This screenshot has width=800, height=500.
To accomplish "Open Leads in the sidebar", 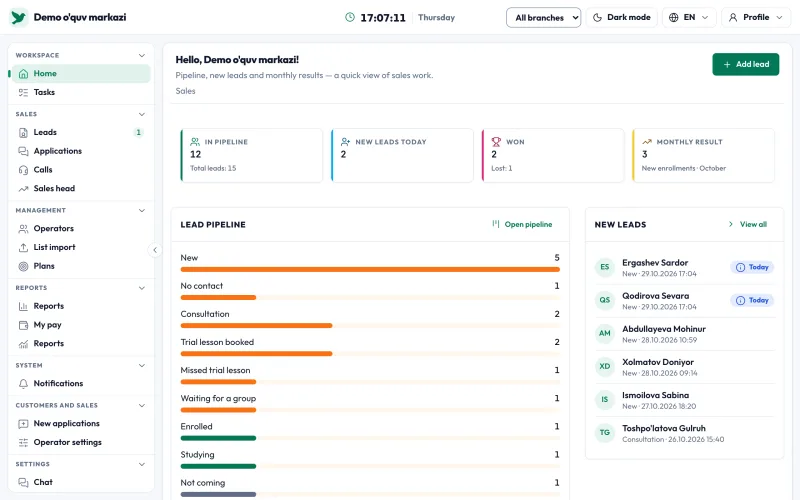I will coord(81,132).
